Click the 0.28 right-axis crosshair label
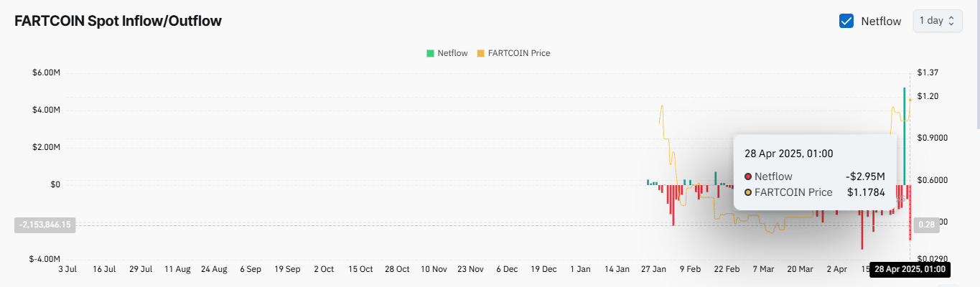The width and height of the screenshot is (980, 287). click(927, 225)
